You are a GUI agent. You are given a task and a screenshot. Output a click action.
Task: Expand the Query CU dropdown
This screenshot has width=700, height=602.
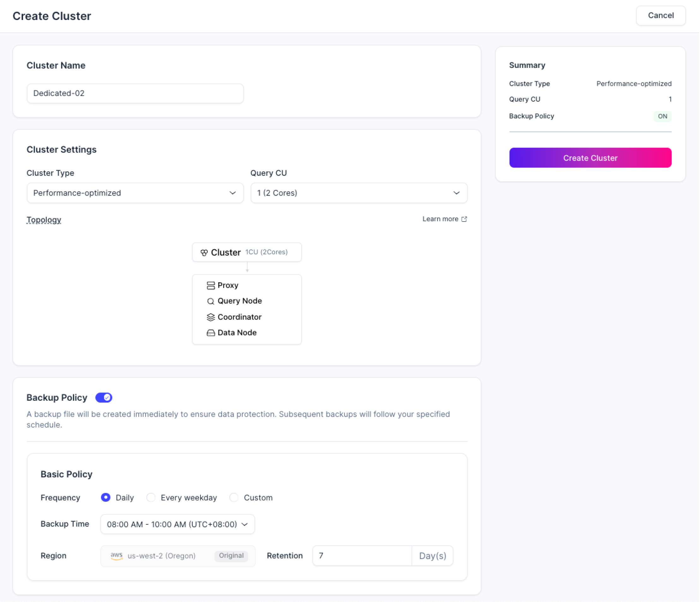359,193
